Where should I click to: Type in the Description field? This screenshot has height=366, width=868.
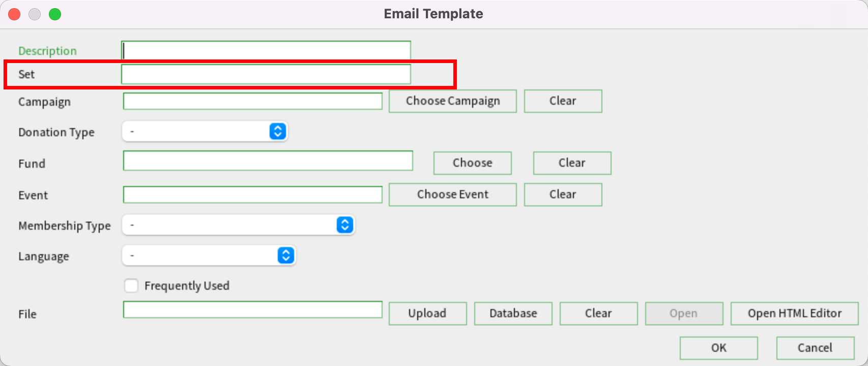coord(265,50)
